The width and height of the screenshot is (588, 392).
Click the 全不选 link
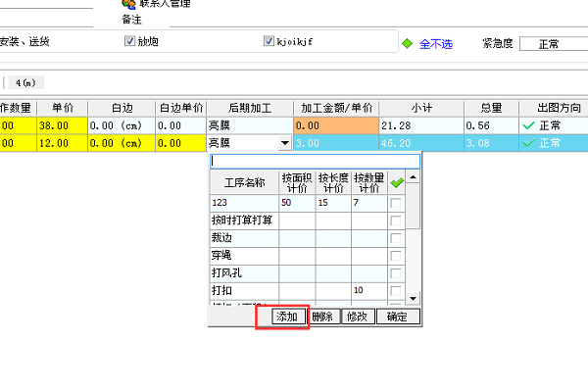point(436,44)
